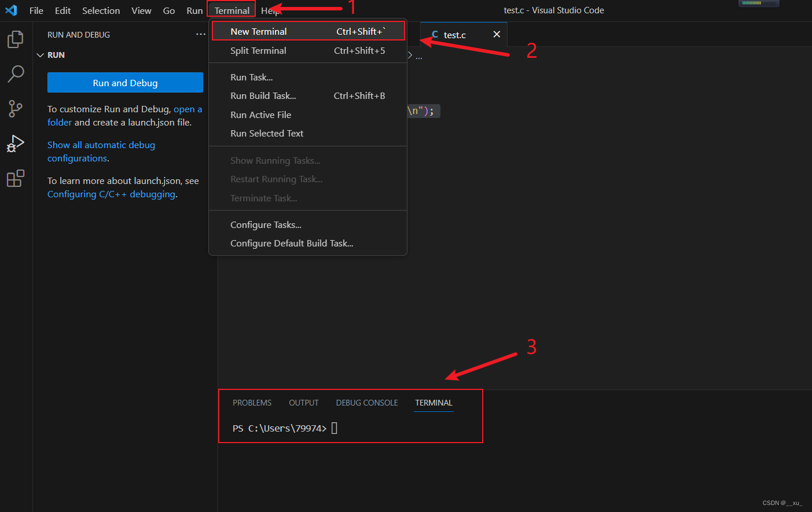
Task: Select Run Selected Text
Action: tap(308, 133)
